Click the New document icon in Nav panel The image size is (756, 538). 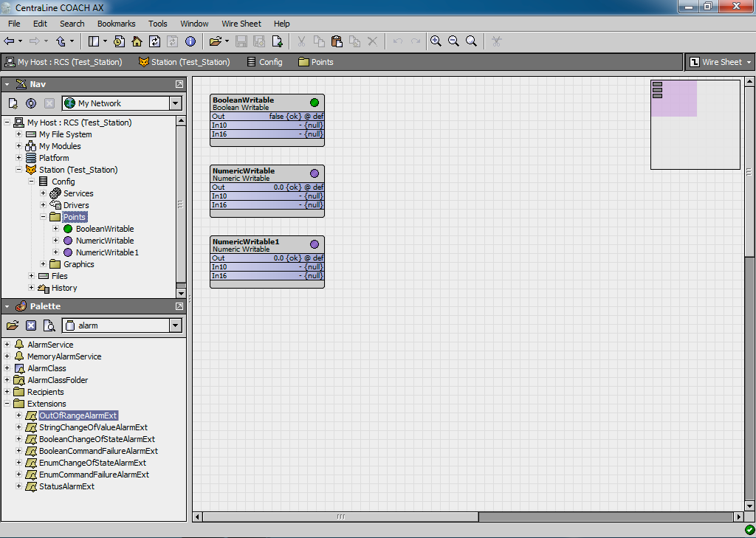pos(13,103)
